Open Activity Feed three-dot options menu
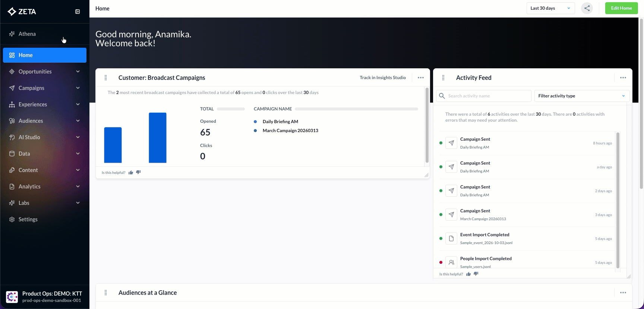644x309 pixels. 623,78
